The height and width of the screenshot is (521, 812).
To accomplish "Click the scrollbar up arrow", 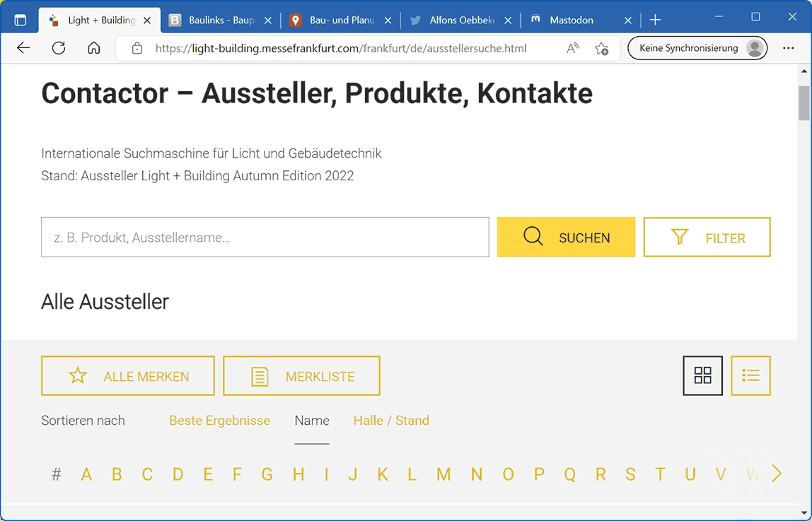I will coord(804,71).
